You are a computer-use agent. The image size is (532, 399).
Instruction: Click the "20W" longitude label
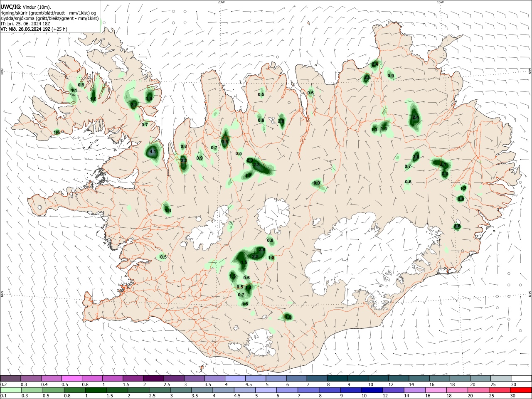[x=221, y=2]
